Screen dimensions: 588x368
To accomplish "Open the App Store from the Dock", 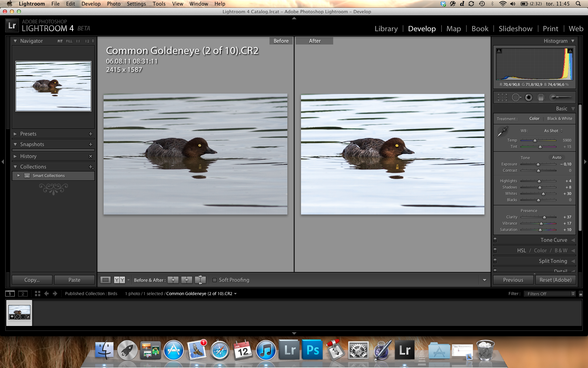I will tap(174, 350).
